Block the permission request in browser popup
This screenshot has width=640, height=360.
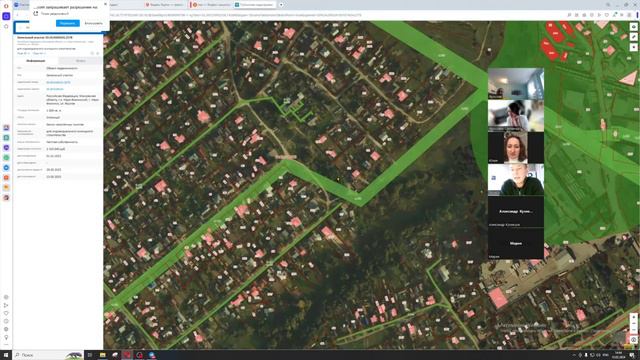click(x=93, y=23)
